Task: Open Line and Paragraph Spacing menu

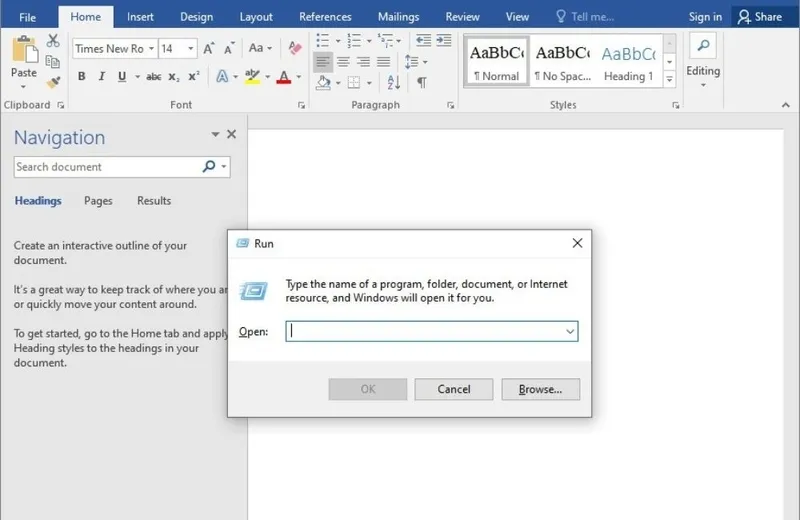Action: [415, 62]
